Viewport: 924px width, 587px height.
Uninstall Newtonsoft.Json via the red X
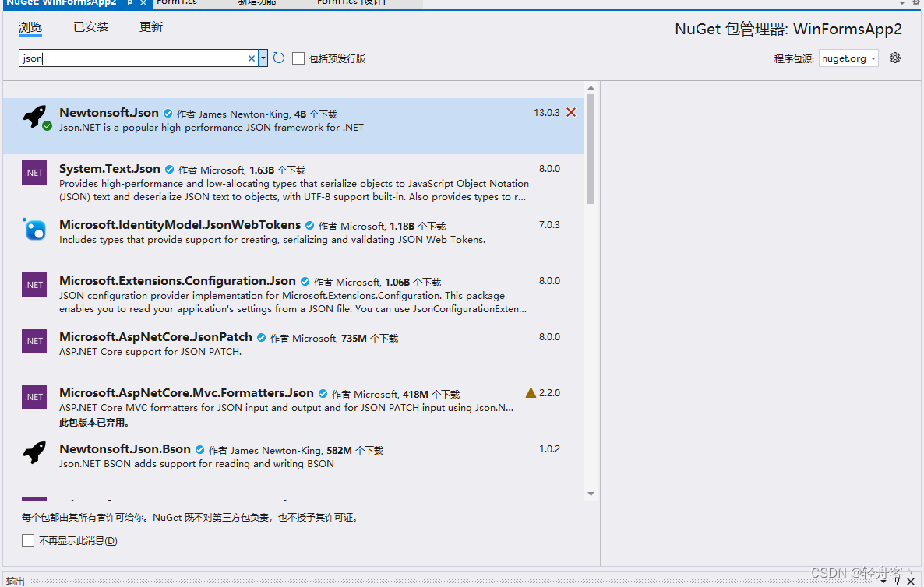(x=571, y=112)
